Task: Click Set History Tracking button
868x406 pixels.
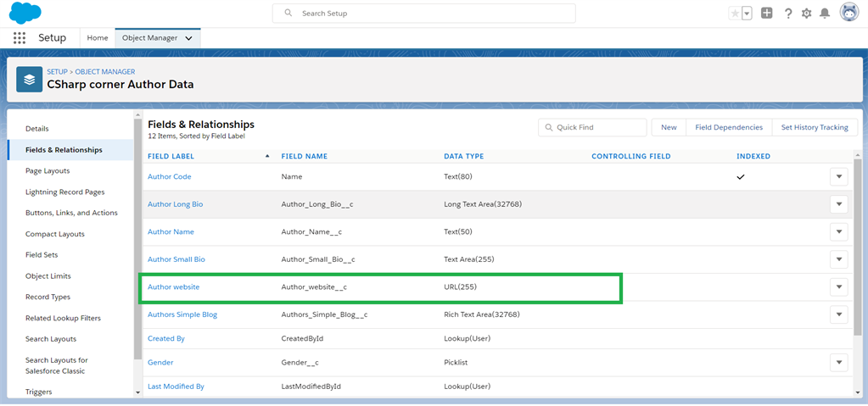Action: click(x=815, y=127)
